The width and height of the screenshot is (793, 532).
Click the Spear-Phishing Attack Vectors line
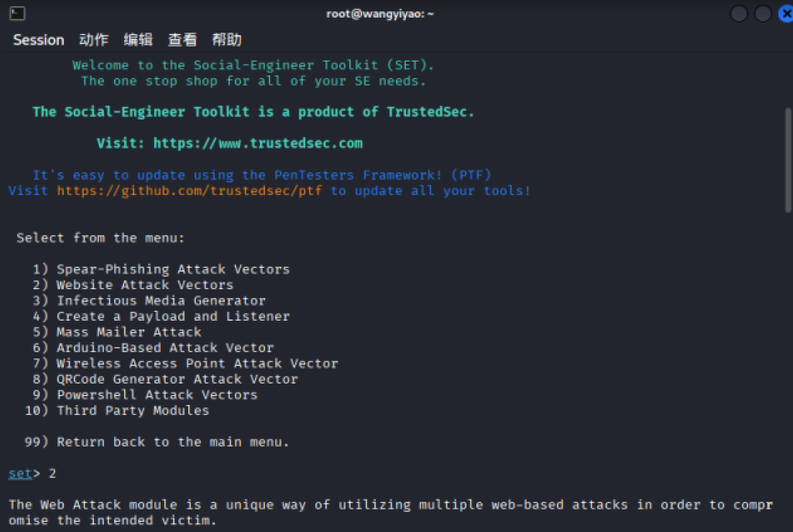(x=173, y=269)
